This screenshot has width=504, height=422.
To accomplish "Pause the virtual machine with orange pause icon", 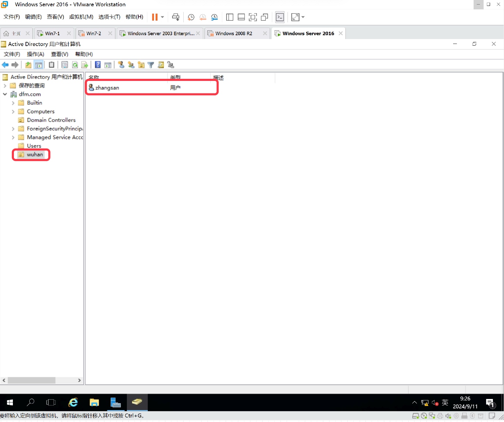I will coord(155,17).
